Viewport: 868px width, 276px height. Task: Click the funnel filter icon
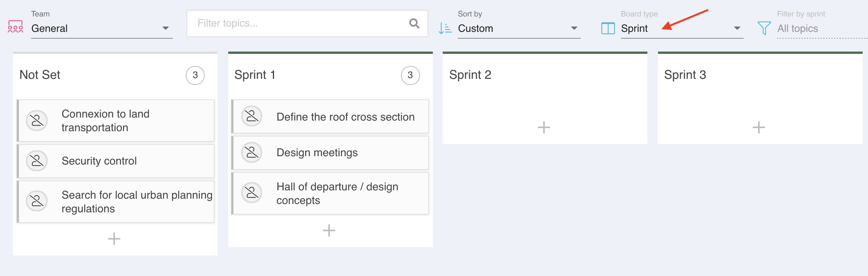click(764, 28)
